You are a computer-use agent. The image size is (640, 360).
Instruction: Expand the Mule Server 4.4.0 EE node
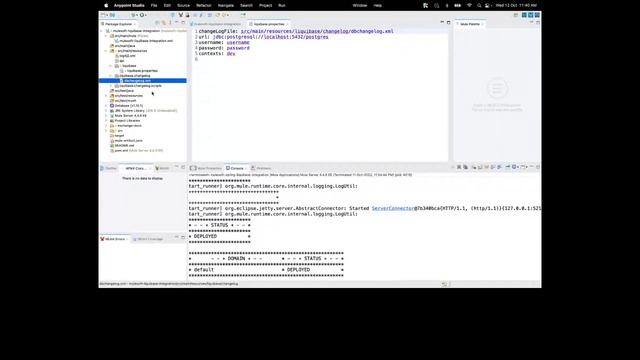pos(106,116)
